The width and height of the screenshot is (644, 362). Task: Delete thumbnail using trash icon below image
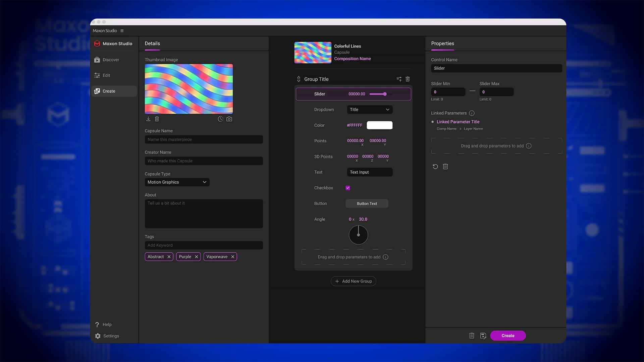(157, 119)
